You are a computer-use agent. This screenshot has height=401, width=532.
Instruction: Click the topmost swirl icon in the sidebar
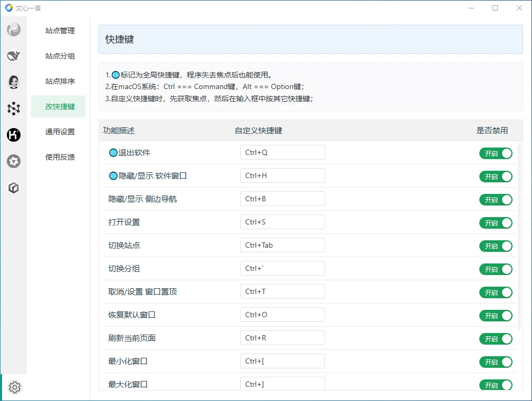pyautogui.click(x=14, y=30)
